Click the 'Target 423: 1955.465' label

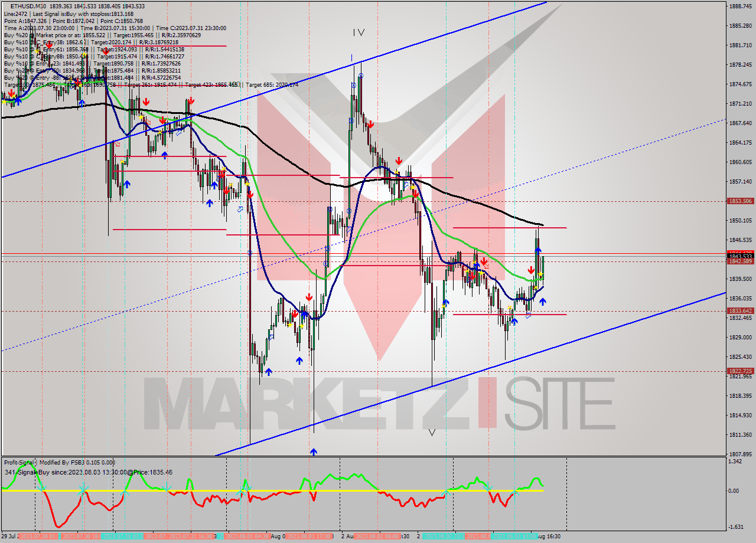[211, 85]
